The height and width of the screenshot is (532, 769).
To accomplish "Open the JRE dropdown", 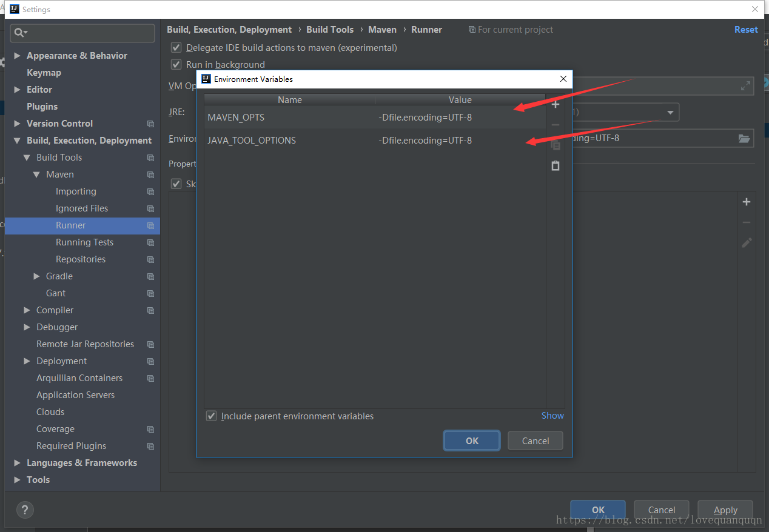I will (670, 112).
